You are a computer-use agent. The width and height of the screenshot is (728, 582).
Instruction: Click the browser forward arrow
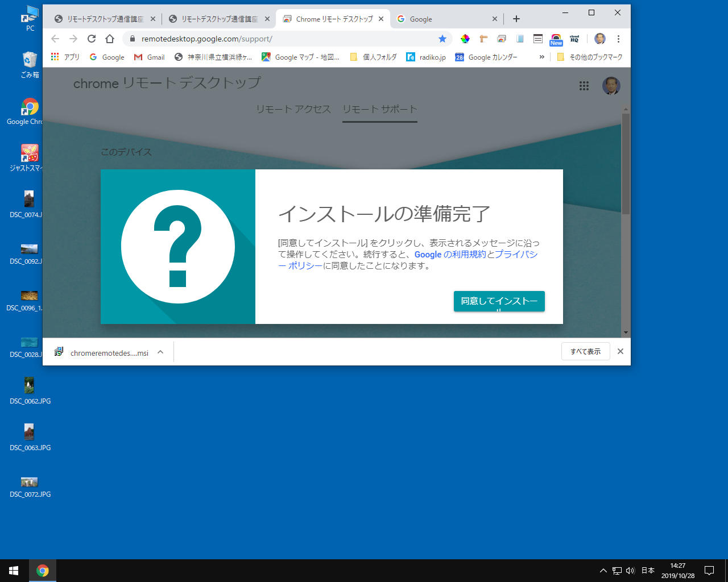point(73,39)
